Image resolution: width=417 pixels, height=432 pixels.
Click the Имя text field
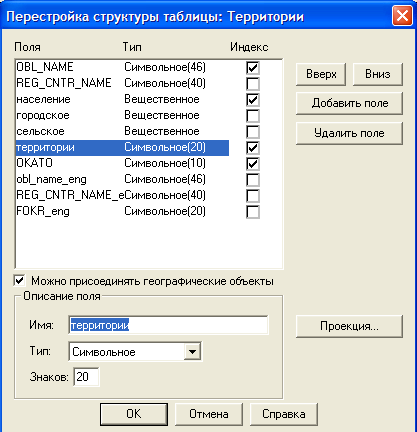point(168,325)
